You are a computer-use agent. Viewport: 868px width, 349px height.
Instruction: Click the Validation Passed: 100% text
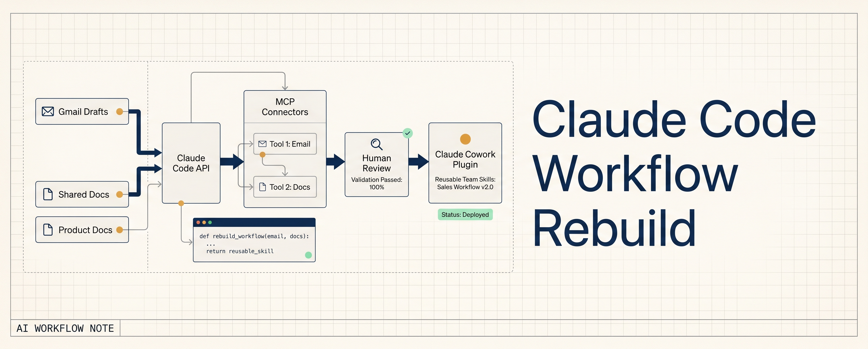pyautogui.click(x=377, y=184)
